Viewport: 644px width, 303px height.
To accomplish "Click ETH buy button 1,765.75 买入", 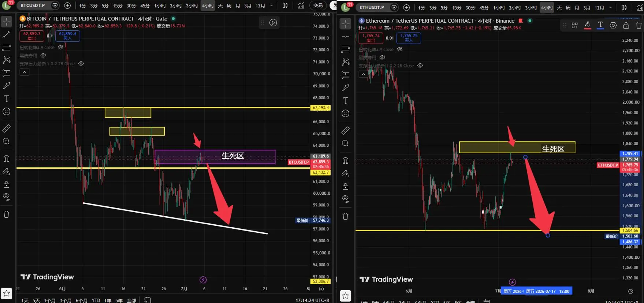I will [x=409, y=38].
